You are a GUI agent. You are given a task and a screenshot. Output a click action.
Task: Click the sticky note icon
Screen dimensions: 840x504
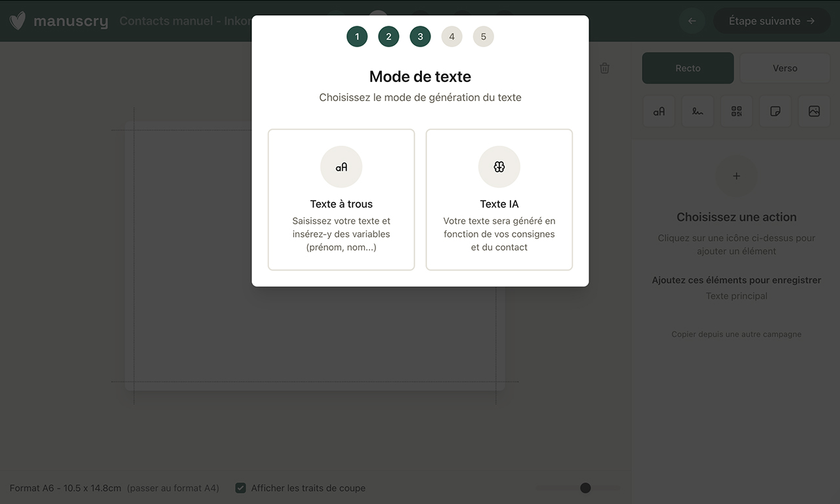[775, 112]
